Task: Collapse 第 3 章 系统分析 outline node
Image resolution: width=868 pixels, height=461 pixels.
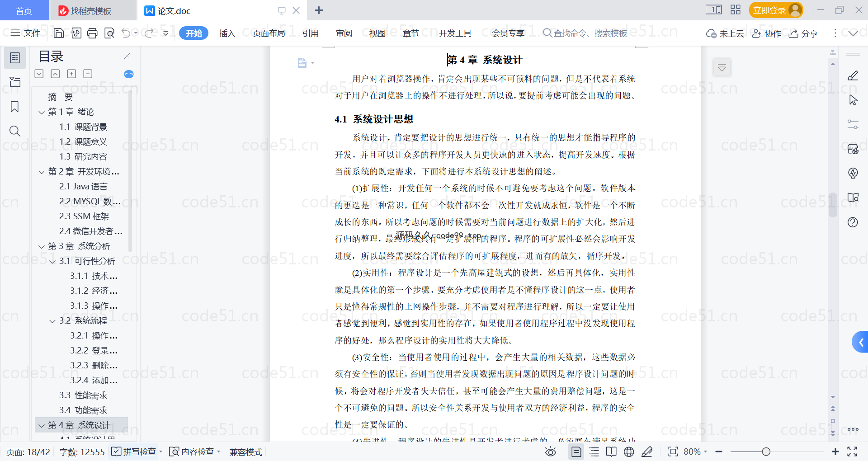Action: [42, 246]
